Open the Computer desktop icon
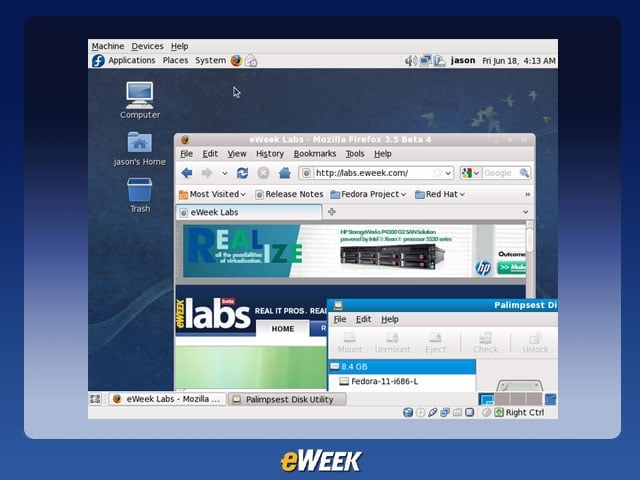This screenshot has width=640, height=480. 140,100
